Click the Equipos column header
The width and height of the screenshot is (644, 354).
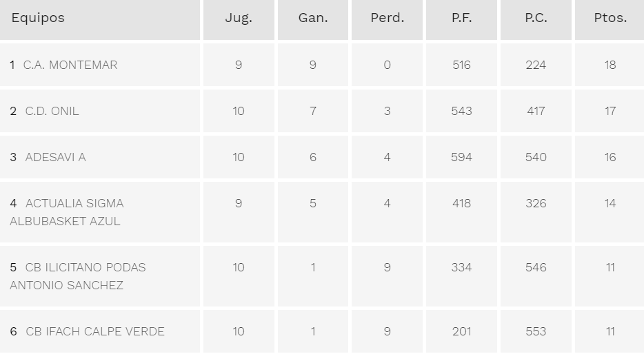[x=38, y=18]
